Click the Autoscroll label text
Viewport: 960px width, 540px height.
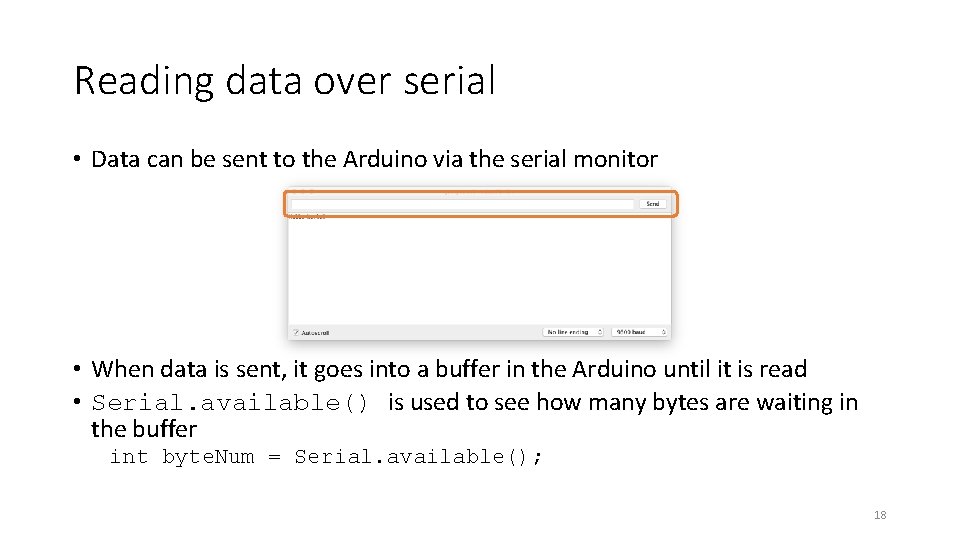coord(315,333)
